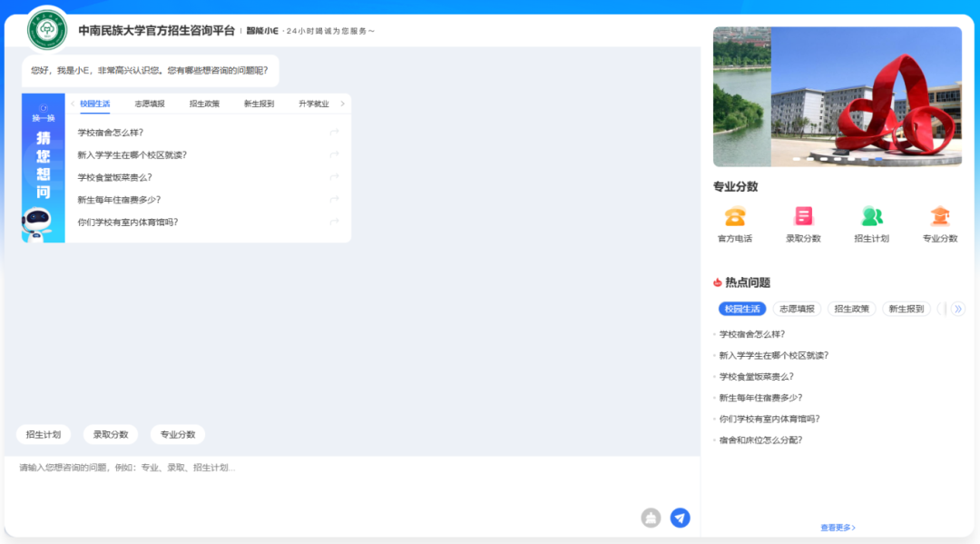Click the university logo emblem
980x544 pixels.
(47, 30)
